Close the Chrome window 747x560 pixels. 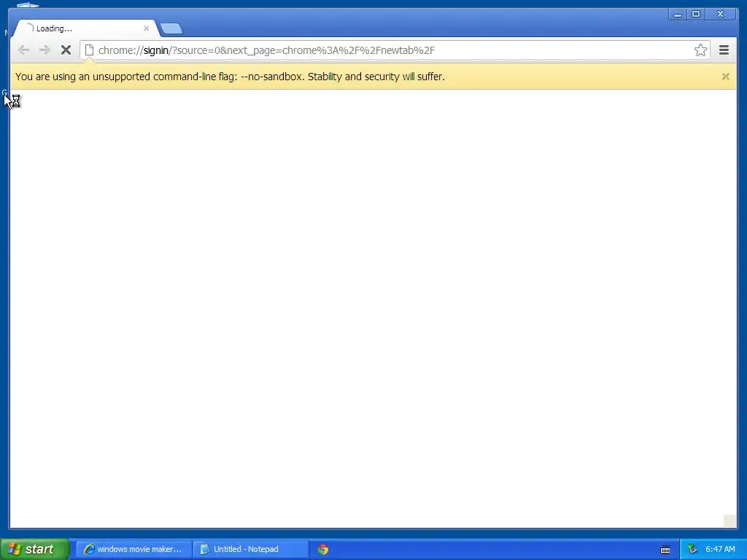tap(720, 15)
